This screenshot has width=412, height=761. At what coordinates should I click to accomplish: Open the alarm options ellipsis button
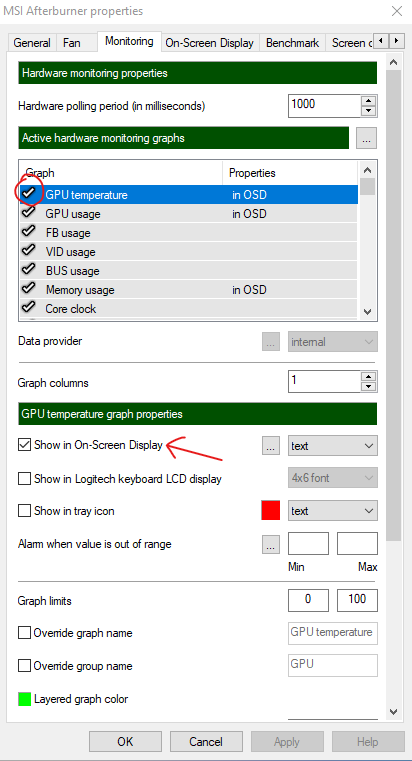pos(271,544)
